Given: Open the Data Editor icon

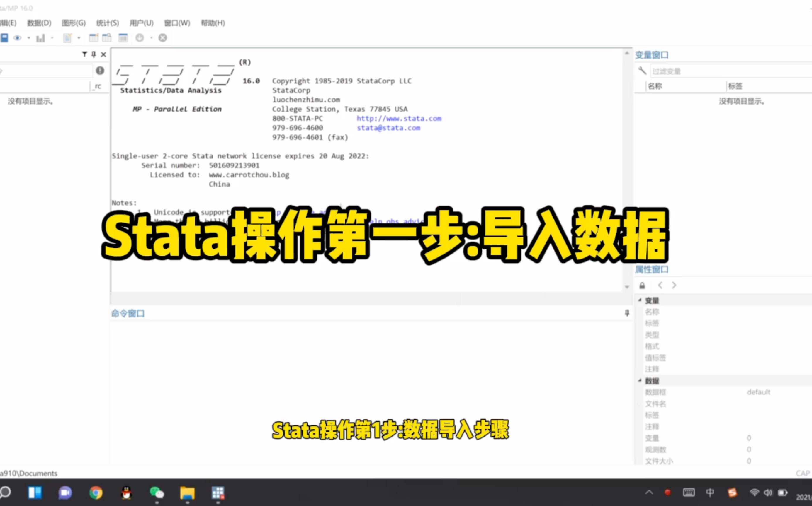Looking at the screenshot, I should (94, 38).
